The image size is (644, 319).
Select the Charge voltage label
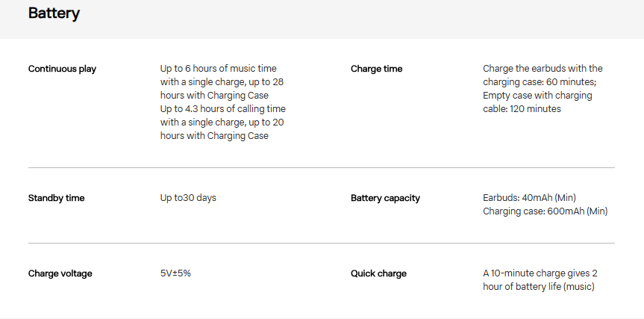[60, 273]
